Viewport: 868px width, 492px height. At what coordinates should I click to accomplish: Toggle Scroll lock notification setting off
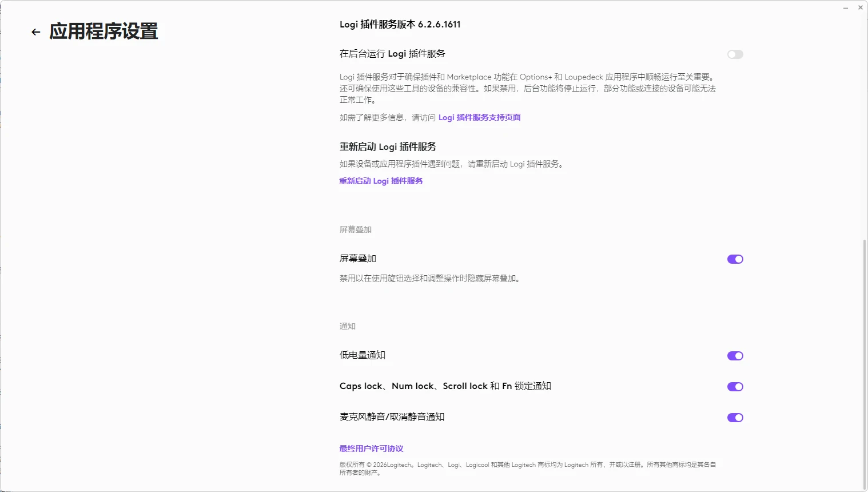(735, 386)
